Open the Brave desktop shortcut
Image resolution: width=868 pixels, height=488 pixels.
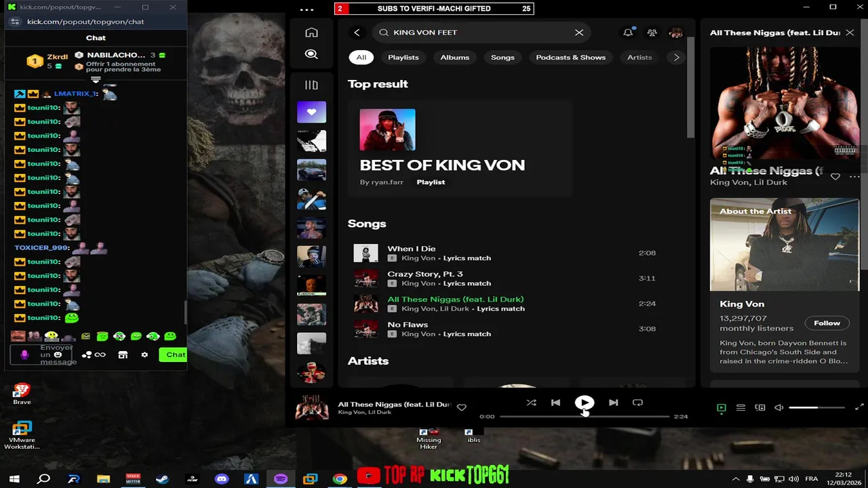click(x=22, y=394)
